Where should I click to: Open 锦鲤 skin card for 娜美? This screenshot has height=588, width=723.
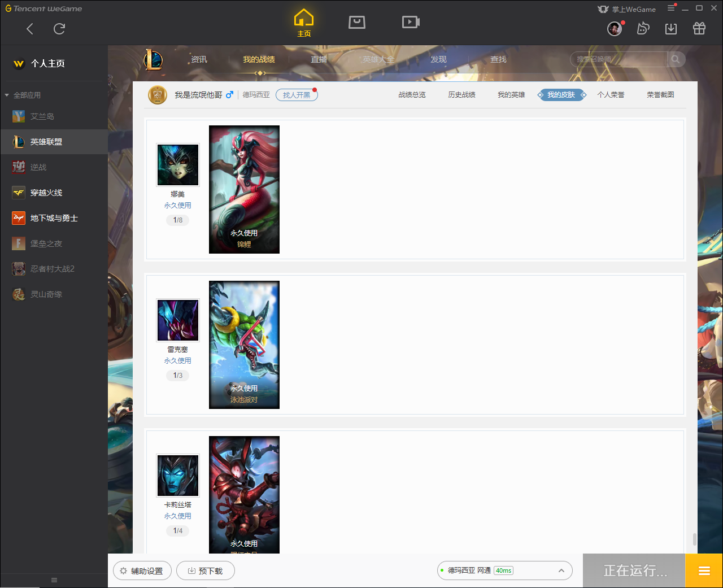[244, 189]
